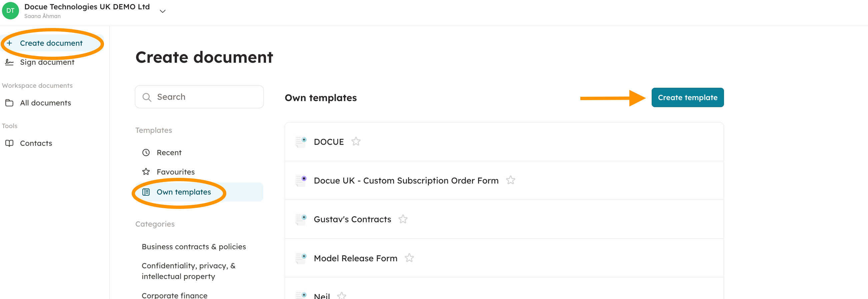Screen dimensions: 868x299
Task: Click the Recent clock icon
Action: coord(146,153)
